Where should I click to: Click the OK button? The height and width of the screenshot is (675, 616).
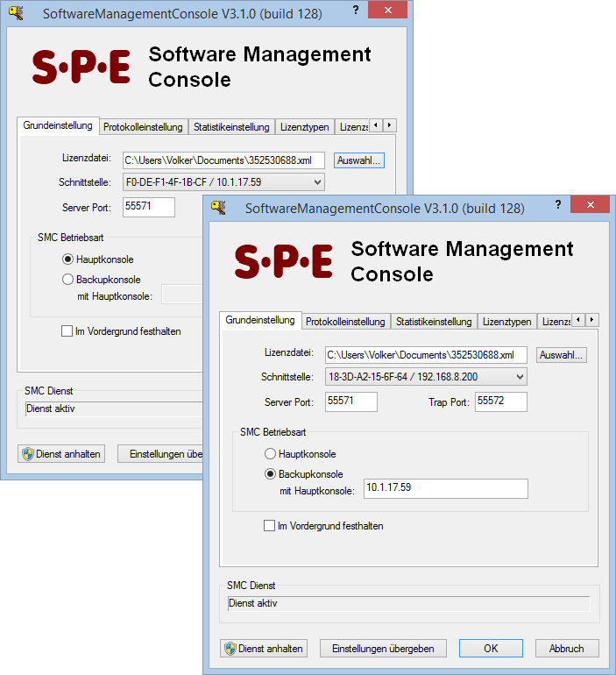491,649
